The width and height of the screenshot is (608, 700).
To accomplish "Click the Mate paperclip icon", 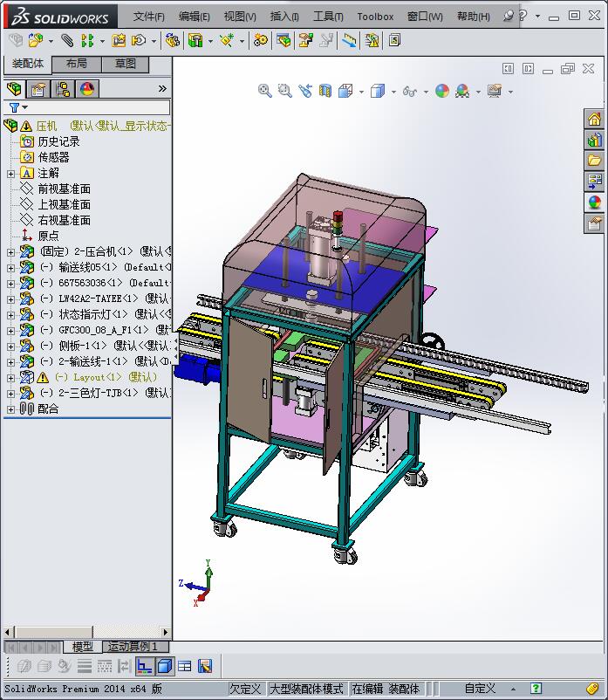I will (67, 41).
